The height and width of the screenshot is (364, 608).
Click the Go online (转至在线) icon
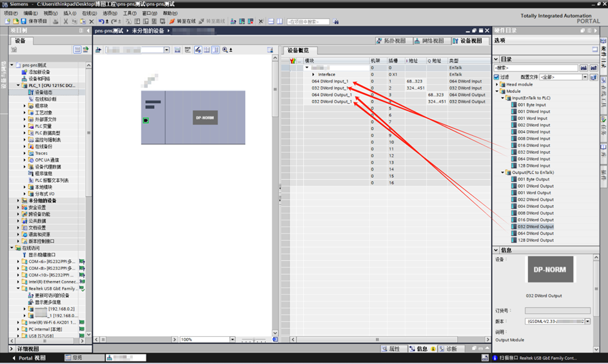pyautogui.click(x=173, y=21)
